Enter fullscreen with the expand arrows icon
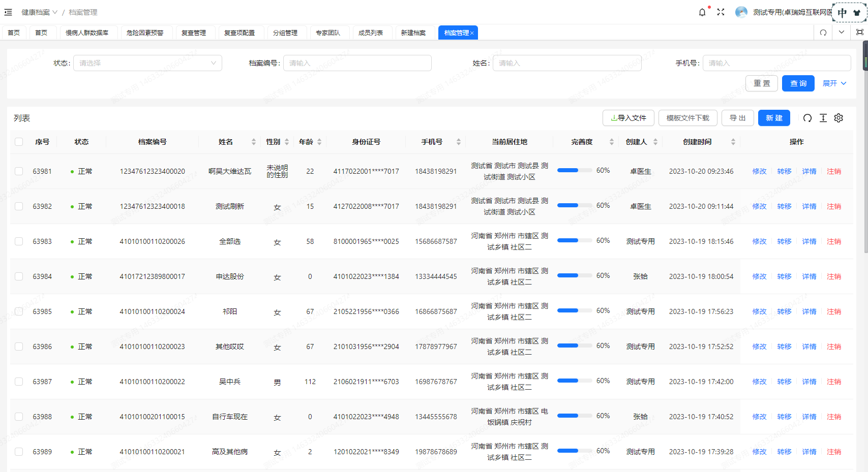 [x=721, y=12]
